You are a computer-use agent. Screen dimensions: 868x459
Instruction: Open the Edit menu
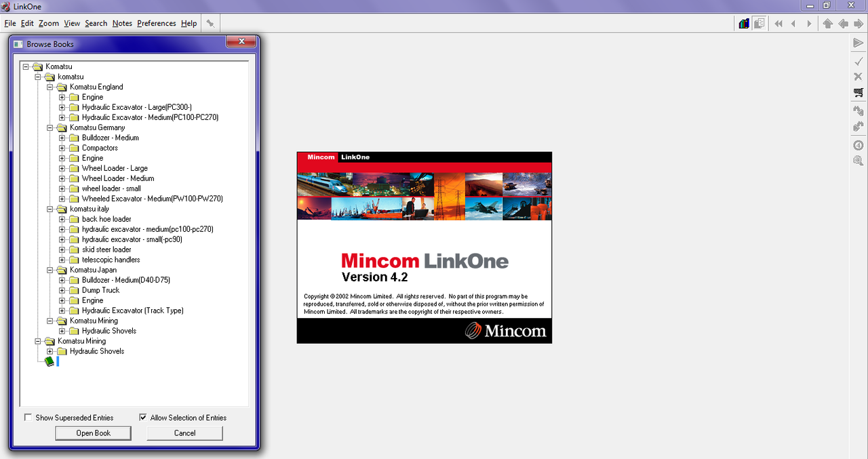point(27,23)
